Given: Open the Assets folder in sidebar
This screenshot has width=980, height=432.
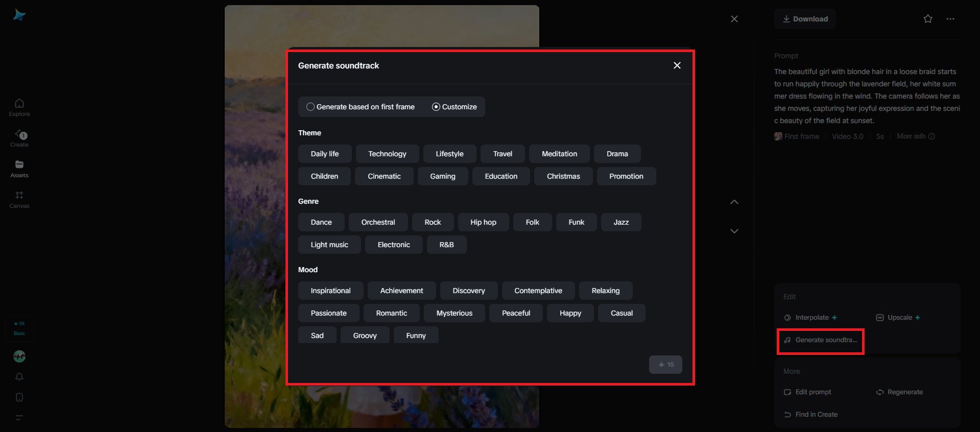Looking at the screenshot, I should click(19, 169).
